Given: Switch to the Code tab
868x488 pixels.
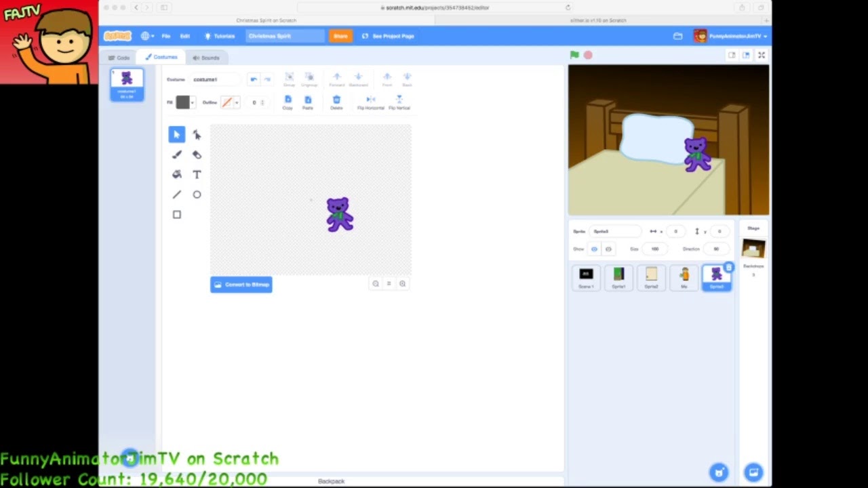Looking at the screenshot, I should coord(119,58).
